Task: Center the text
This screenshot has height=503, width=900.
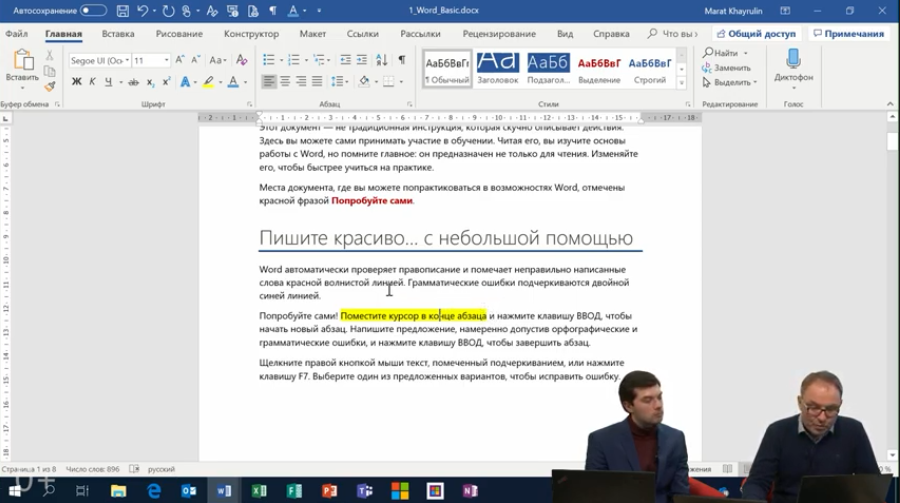Action: [285, 82]
